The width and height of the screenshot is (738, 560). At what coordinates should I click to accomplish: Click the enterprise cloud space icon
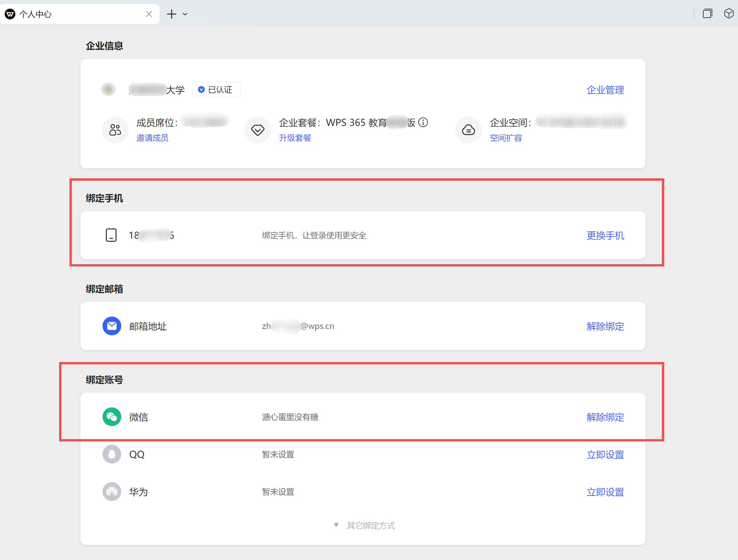469,130
